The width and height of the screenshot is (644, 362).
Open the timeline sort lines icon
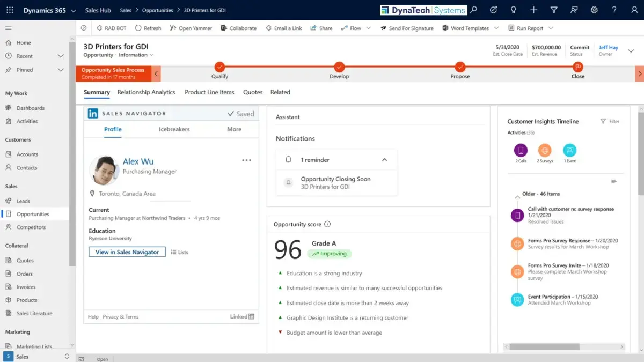614,181
